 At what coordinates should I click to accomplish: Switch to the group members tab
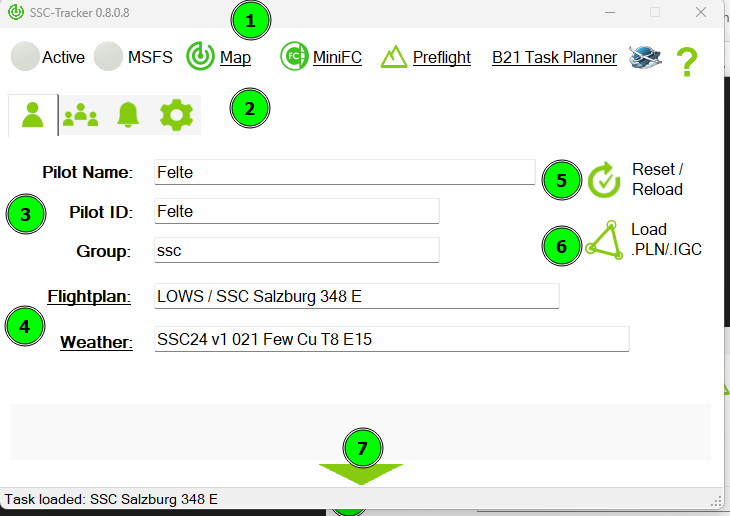(x=81, y=115)
